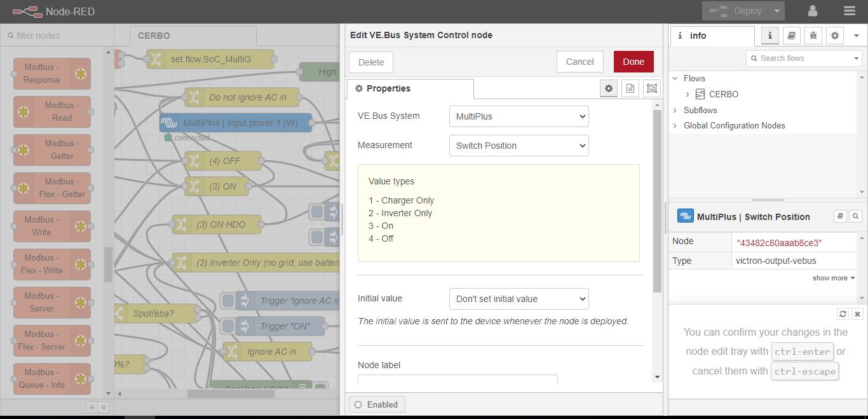Select the Modbus - Queue - Info palette node
The image size is (868, 419).
pyautogui.click(x=52, y=379)
